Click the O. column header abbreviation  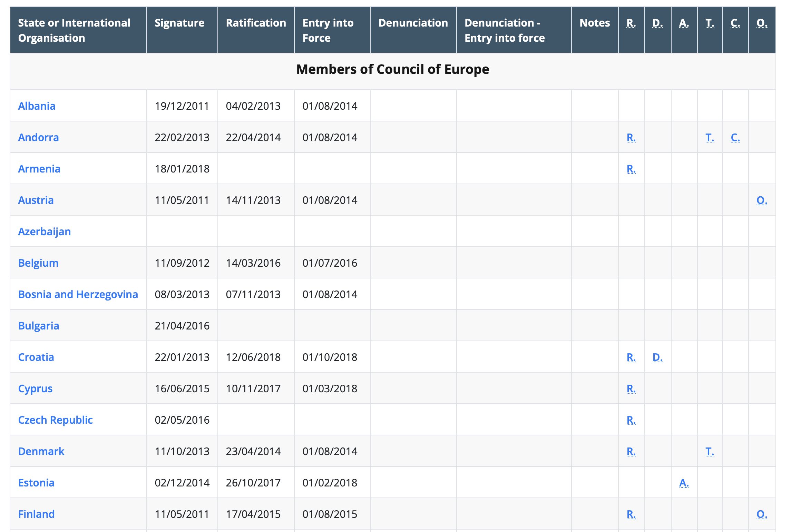click(x=762, y=23)
